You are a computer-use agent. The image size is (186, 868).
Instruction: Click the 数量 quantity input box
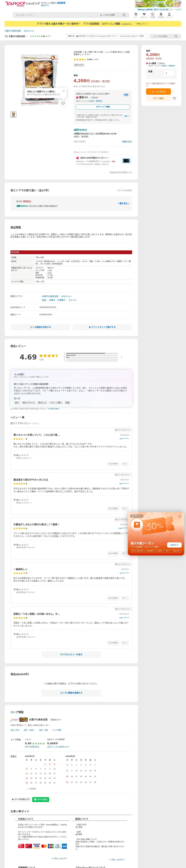169,73
